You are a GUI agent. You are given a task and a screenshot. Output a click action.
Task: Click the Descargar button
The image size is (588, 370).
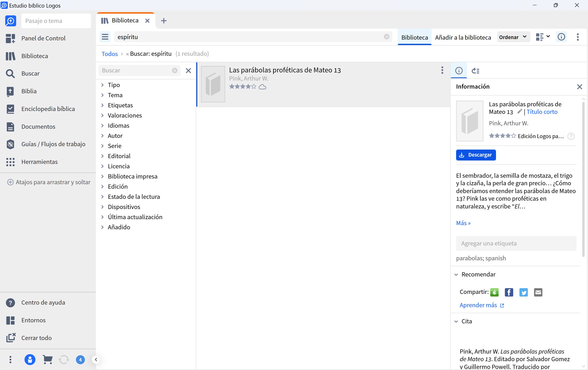coord(476,155)
